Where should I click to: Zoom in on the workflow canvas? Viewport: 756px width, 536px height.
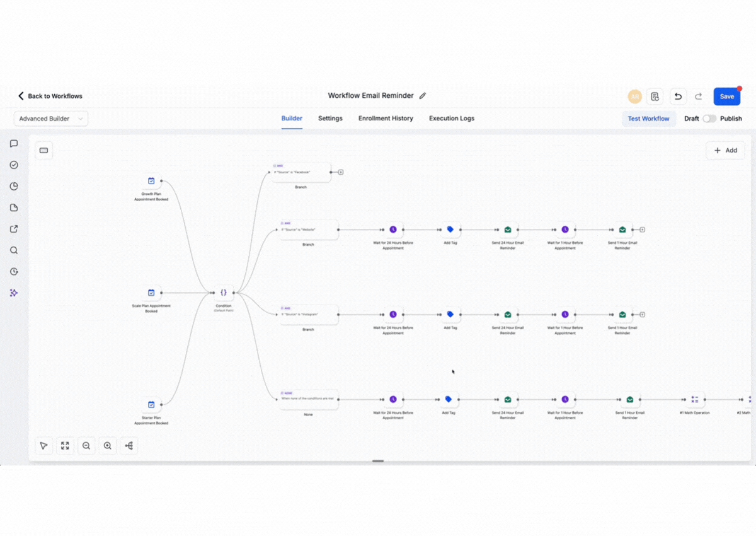coord(108,445)
